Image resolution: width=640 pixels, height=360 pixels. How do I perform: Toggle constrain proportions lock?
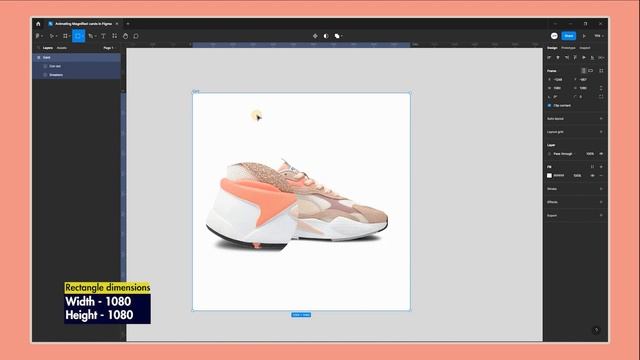point(601,88)
